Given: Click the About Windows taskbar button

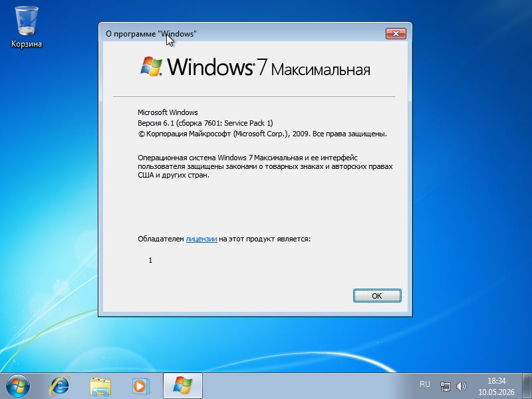Looking at the screenshot, I should pos(182,386).
